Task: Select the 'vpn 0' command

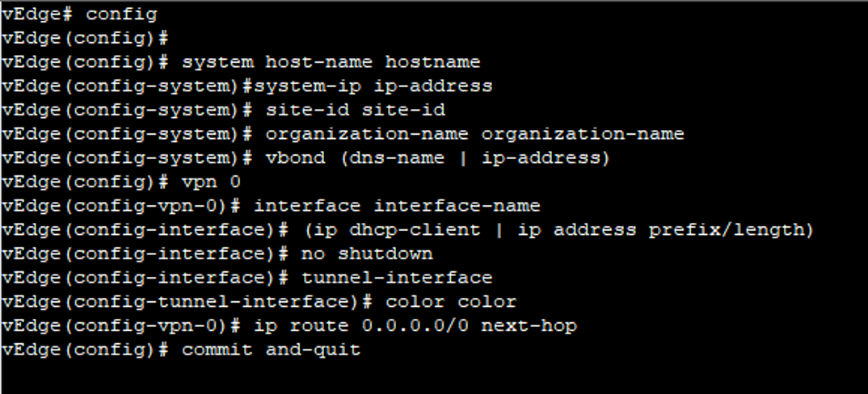Action: click(211, 182)
